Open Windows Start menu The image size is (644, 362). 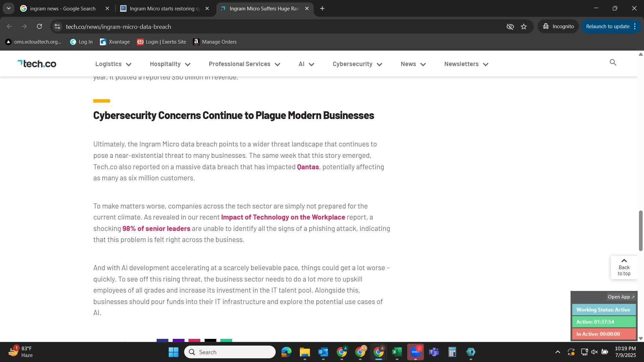(173, 352)
